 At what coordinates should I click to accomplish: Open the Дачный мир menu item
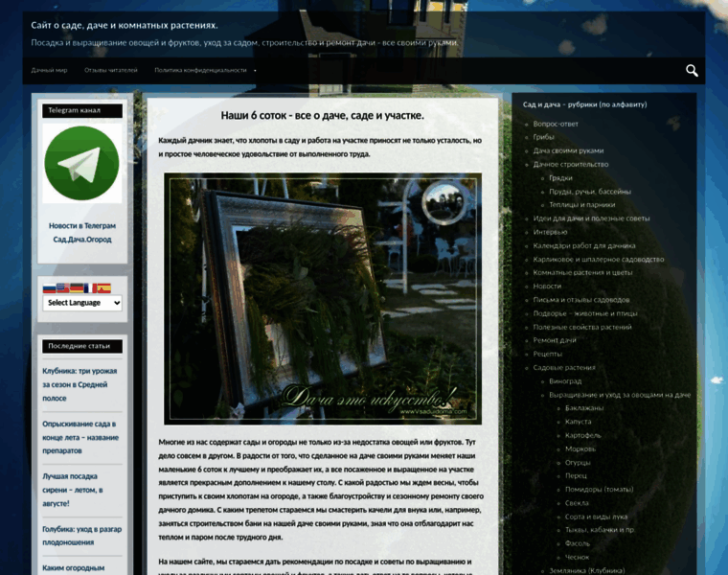[49, 71]
